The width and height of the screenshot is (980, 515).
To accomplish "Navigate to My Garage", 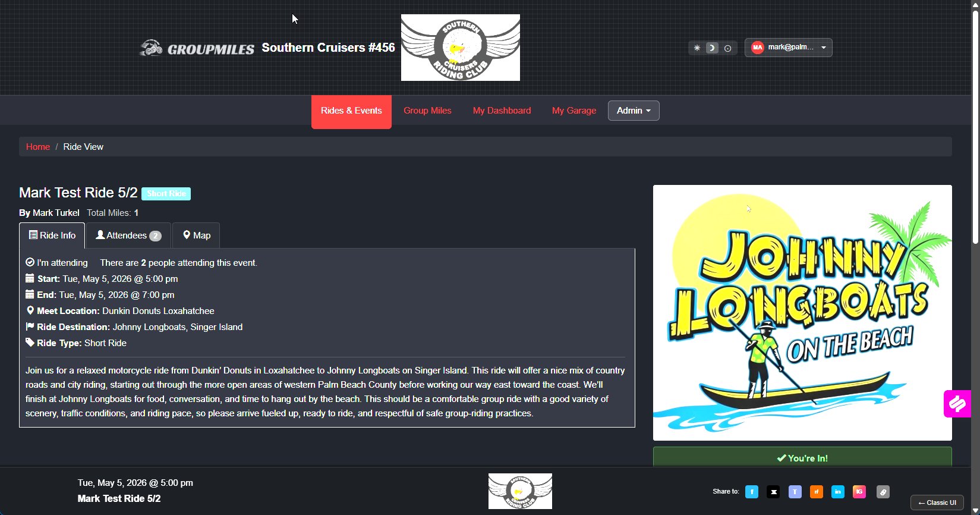I will coord(574,111).
